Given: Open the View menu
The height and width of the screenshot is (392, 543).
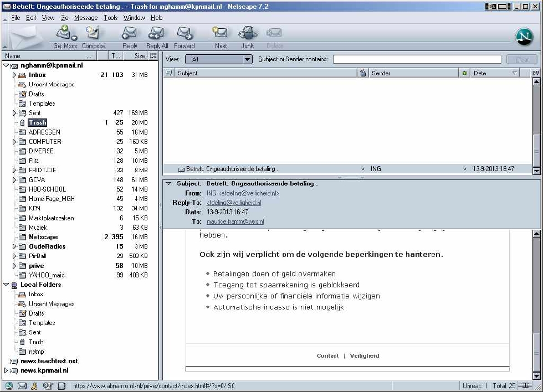Looking at the screenshot, I should click(48, 18).
